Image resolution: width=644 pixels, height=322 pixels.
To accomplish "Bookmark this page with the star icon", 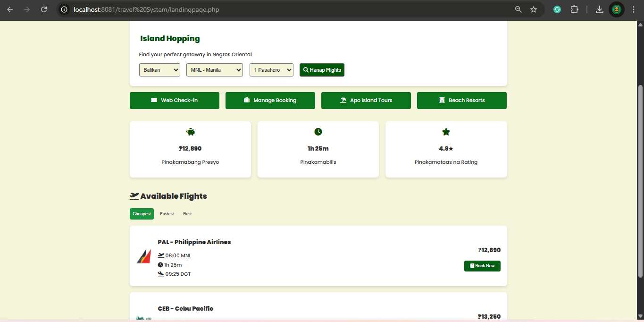I will 534,9.
